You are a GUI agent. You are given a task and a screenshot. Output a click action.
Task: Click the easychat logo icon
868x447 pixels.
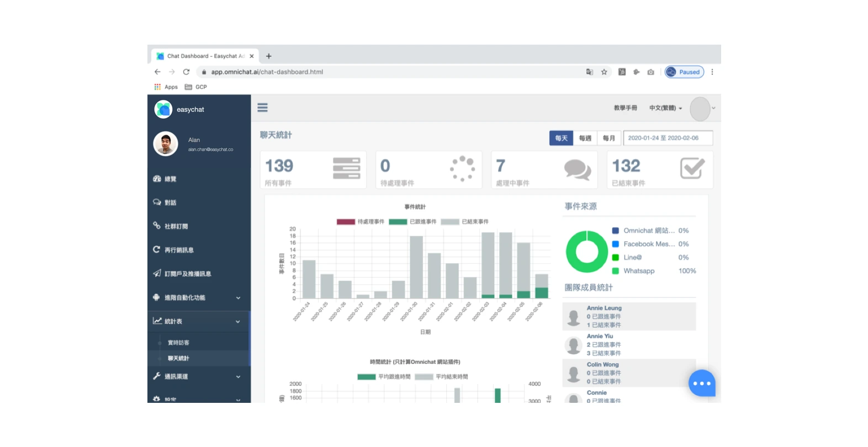pyautogui.click(x=163, y=109)
